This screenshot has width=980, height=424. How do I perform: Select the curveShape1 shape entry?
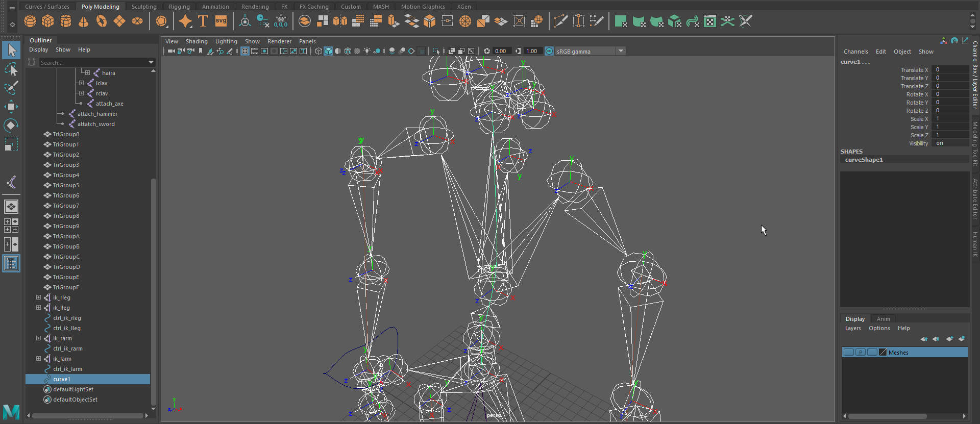point(904,160)
